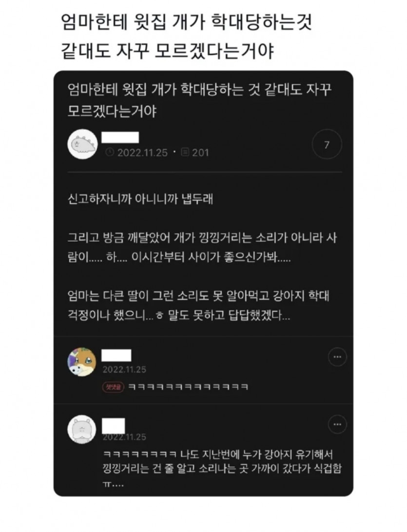The image size is (407, 532).
Task: Click the post's 2022.11.25 date next to 201
Action: tap(142, 153)
